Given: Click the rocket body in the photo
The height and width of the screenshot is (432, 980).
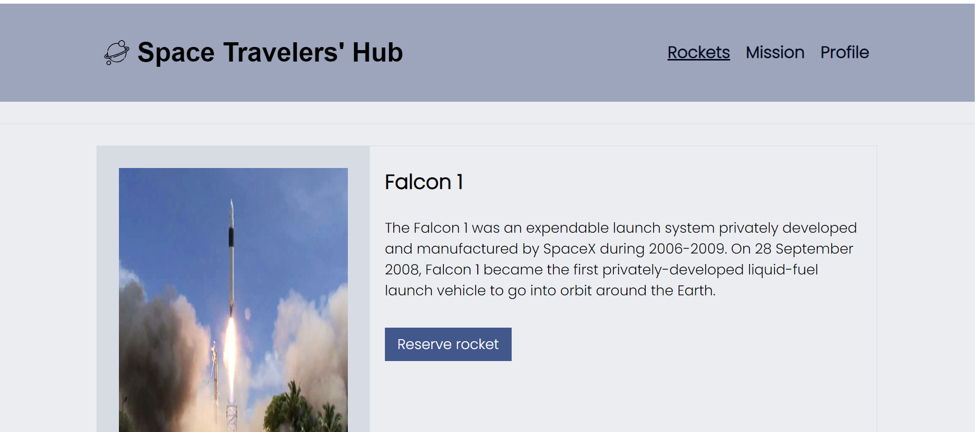Looking at the screenshot, I should (231, 250).
